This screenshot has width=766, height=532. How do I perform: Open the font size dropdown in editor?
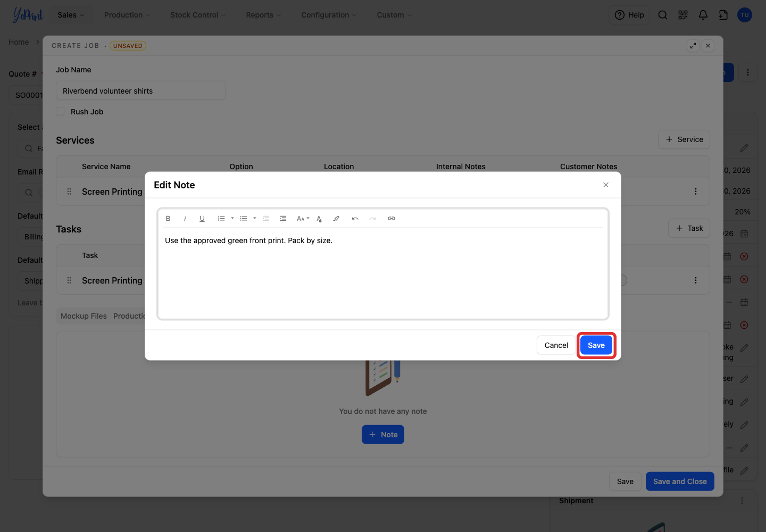(x=303, y=219)
